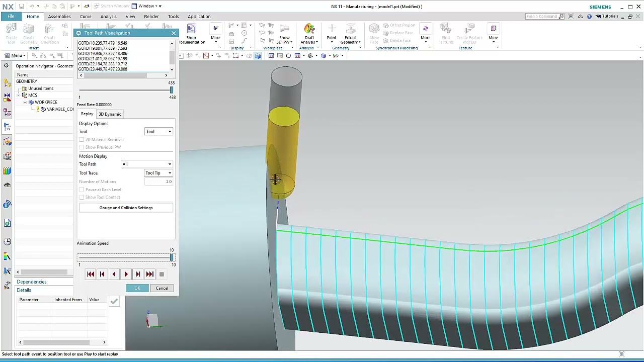Collapse the MCS tree node
This screenshot has height=362, width=644.
(x=19, y=95)
